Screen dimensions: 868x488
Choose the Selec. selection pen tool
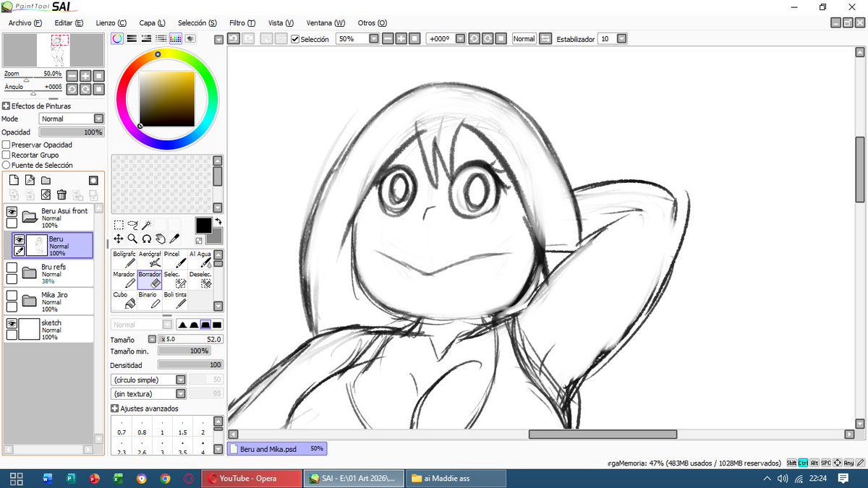click(175, 279)
